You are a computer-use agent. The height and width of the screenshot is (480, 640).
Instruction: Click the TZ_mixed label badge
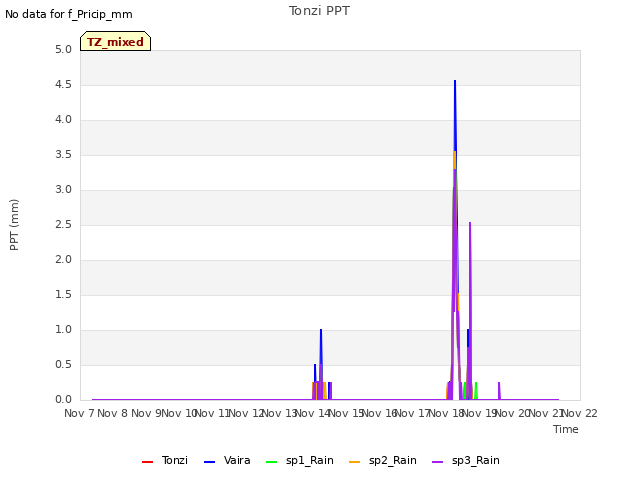pyautogui.click(x=116, y=41)
